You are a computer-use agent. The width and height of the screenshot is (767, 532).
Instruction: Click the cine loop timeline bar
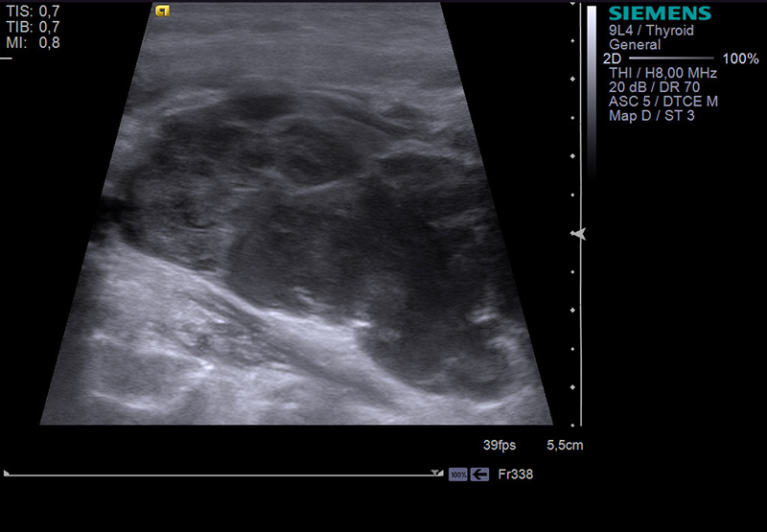[x=223, y=474]
